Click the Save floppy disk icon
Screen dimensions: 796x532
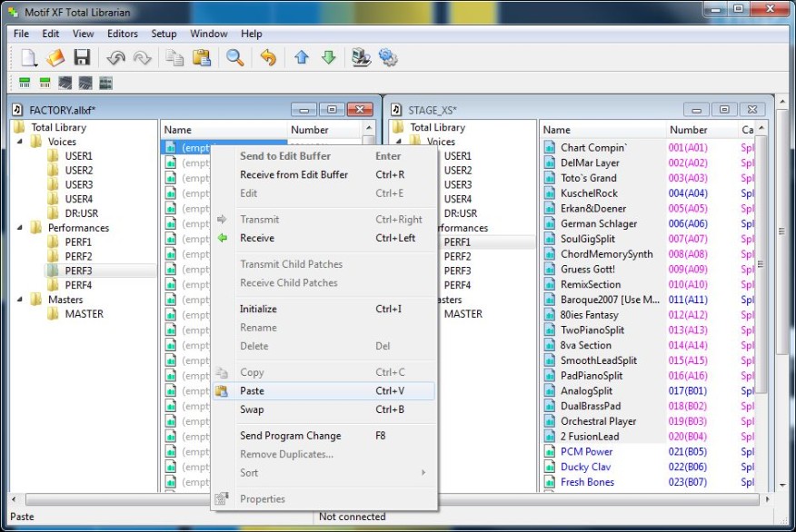click(x=82, y=57)
